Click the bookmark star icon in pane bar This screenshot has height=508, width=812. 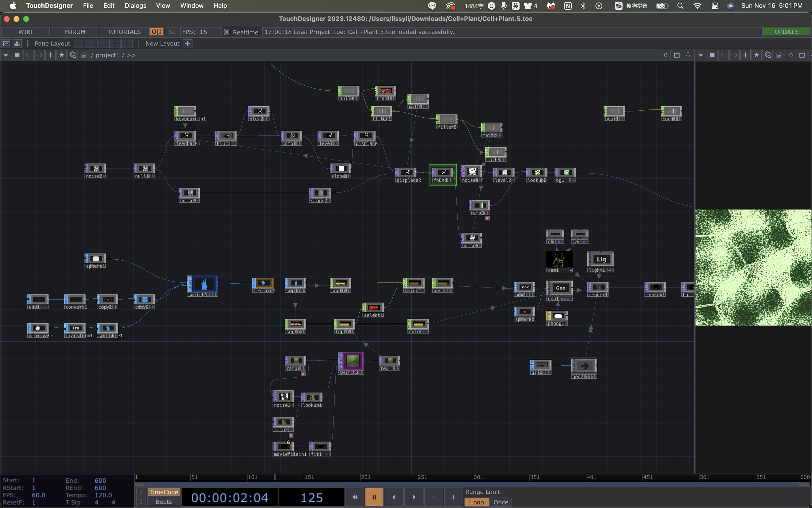(61, 55)
